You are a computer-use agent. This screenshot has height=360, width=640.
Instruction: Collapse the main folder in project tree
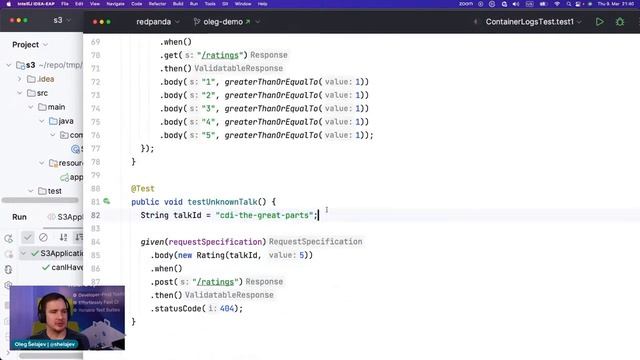click(x=31, y=107)
